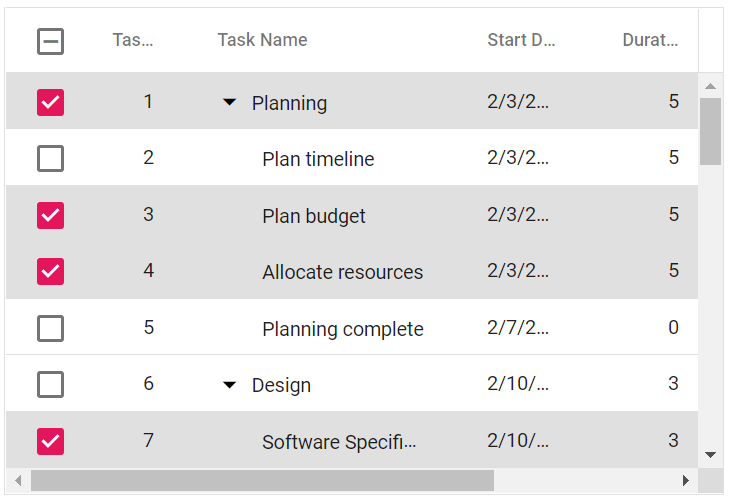Collapse the Planning task group

pyautogui.click(x=230, y=102)
